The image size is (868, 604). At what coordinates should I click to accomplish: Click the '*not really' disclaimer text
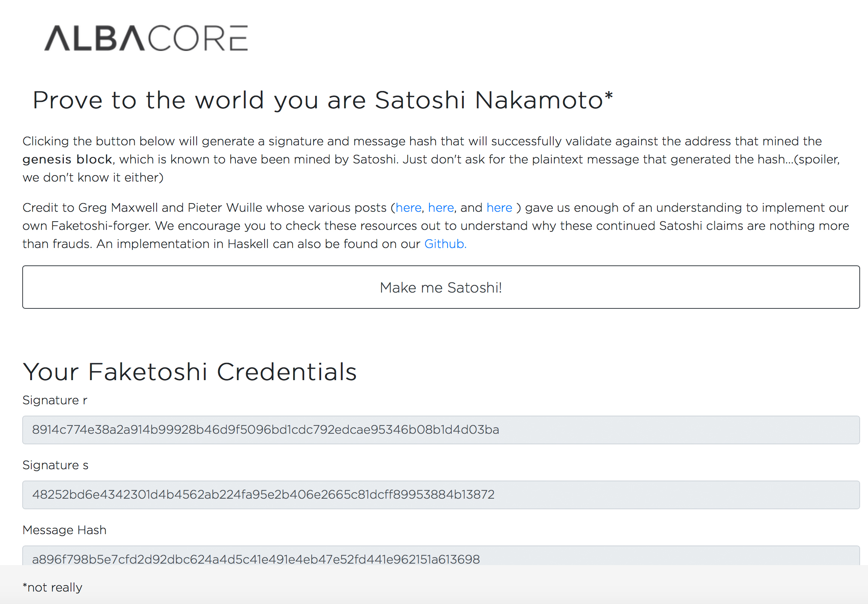pyautogui.click(x=52, y=587)
